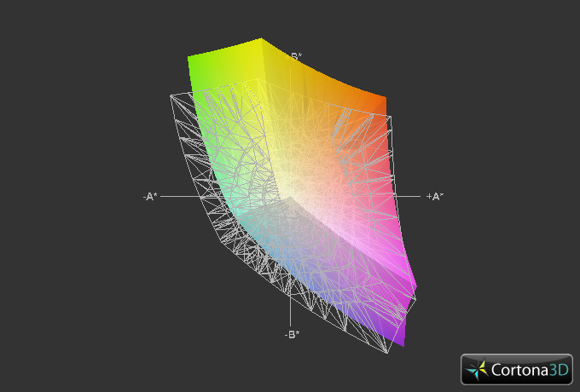Viewport: 580px width, 392px height.
Task: Click the star icon in Cortona3D logo
Action: tap(477, 370)
